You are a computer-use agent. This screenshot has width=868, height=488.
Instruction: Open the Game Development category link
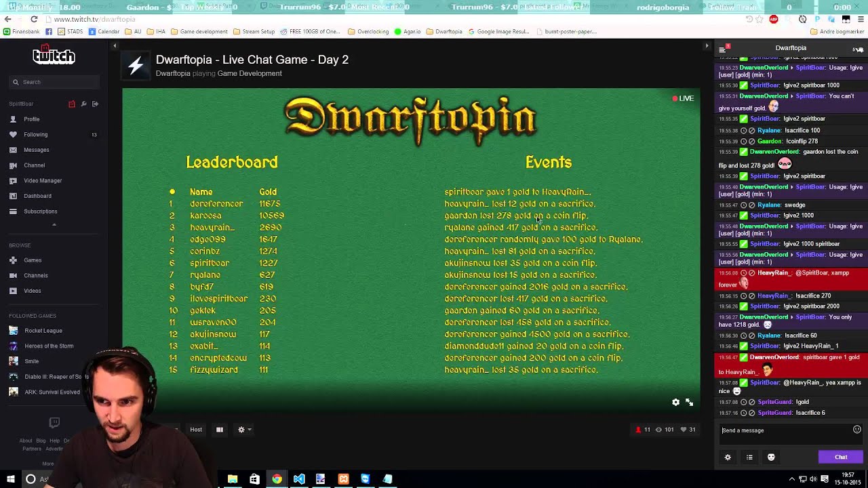pos(250,73)
